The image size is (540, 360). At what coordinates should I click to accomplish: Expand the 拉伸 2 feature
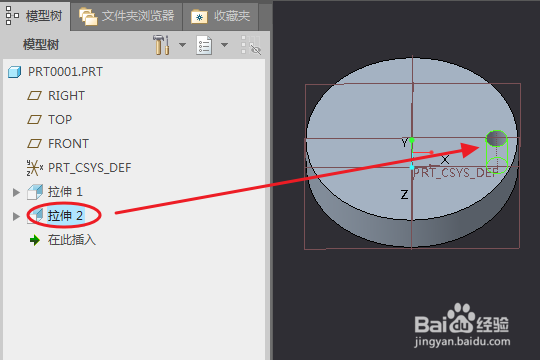(x=16, y=216)
